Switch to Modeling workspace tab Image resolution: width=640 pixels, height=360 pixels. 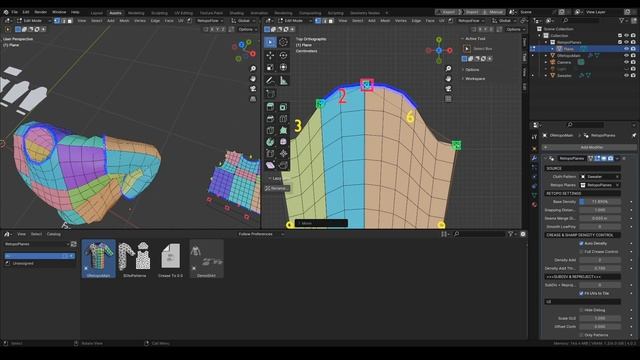click(136, 13)
